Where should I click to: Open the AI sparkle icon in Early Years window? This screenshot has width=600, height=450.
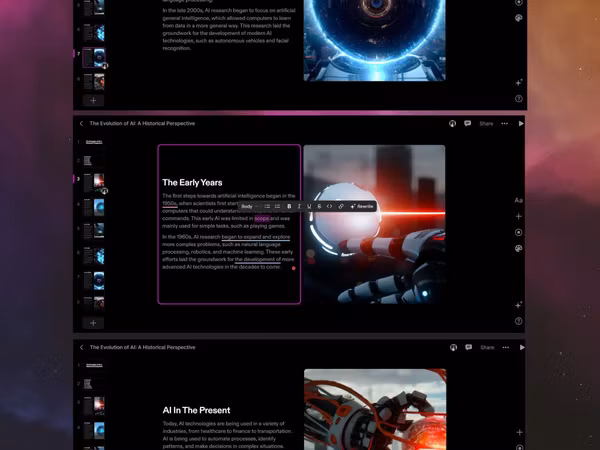click(x=518, y=305)
